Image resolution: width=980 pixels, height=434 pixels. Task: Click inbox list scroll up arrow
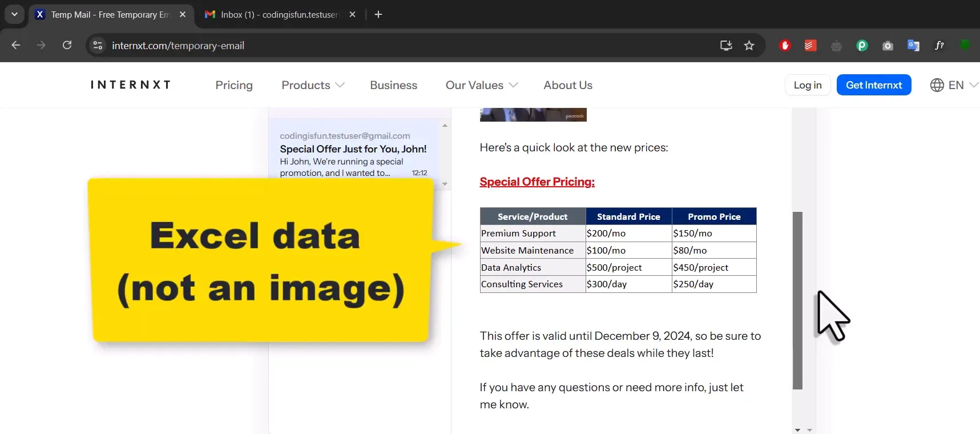[x=445, y=125]
